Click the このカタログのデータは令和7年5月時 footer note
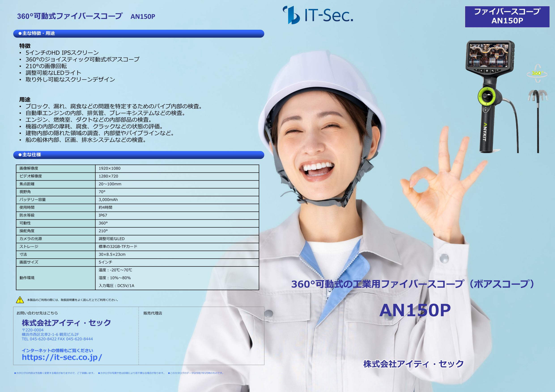The height and width of the screenshot is (392, 555). coord(196,373)
